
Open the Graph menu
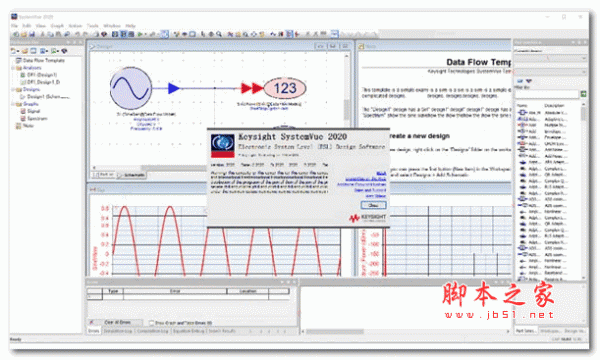pos(57,26)
